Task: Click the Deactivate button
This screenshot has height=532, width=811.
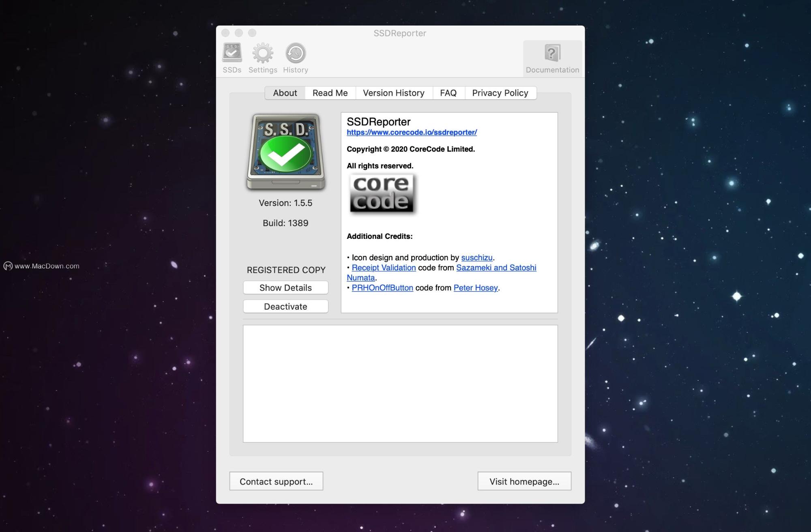Action: [285, 307]
